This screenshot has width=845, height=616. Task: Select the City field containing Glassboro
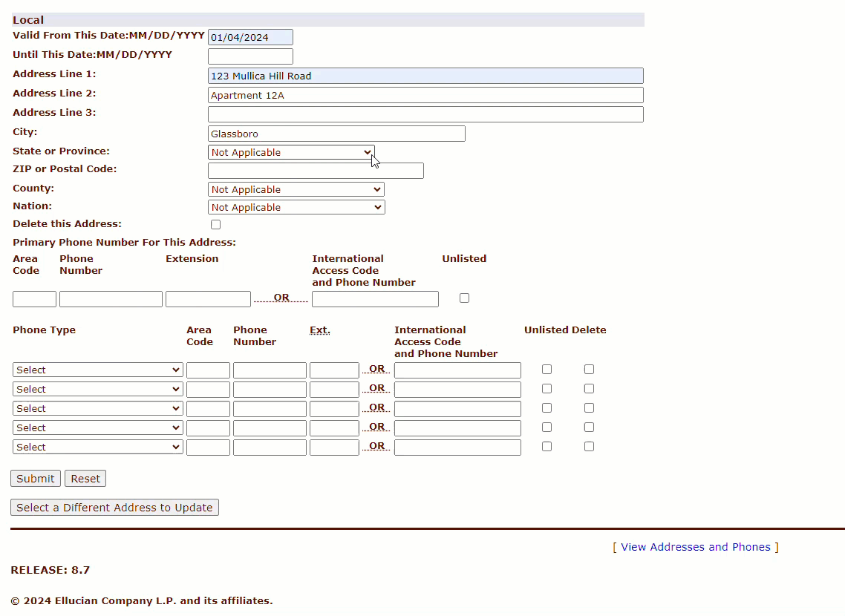pyautogui.click(x=336, y=134)
